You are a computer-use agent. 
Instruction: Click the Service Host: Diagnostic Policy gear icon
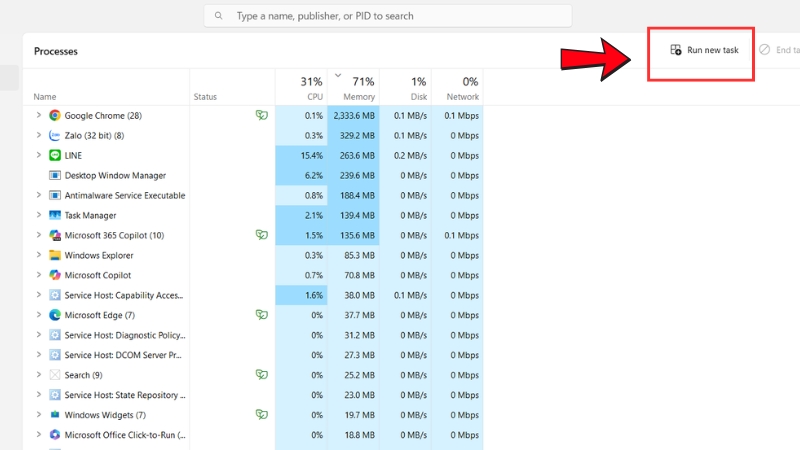coord(55,335)
